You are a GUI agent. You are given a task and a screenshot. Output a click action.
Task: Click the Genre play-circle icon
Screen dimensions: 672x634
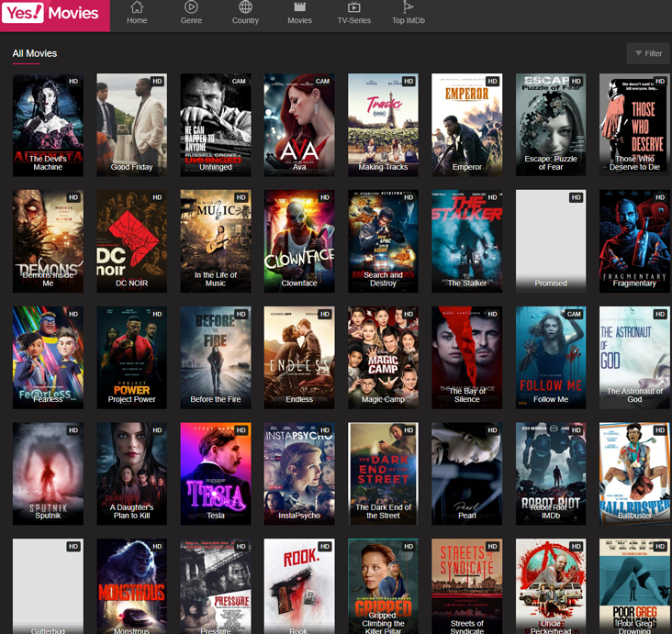coord(191,6)
